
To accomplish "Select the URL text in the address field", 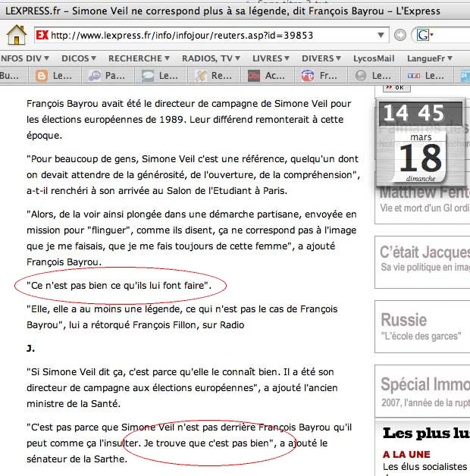I will click(182, 36).
